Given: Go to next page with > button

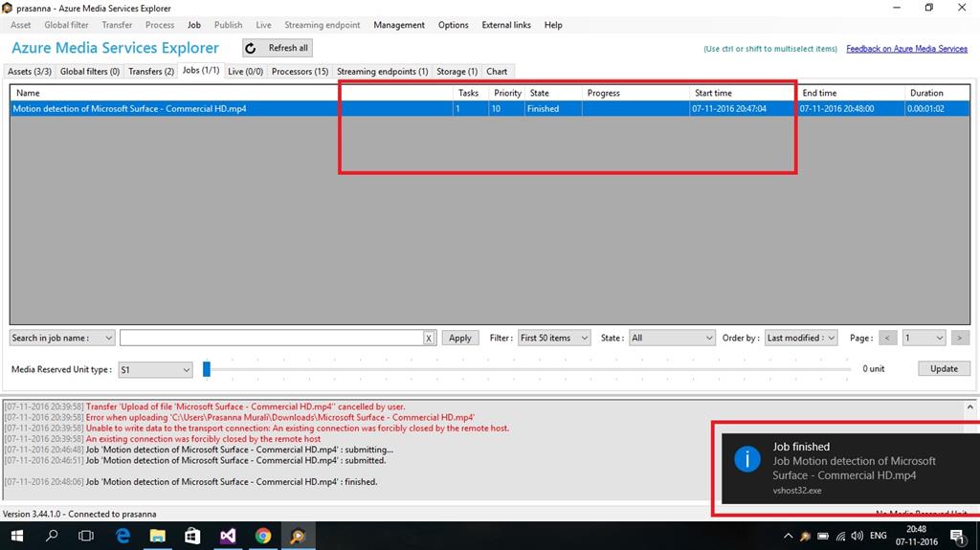Looking at the screenshot, I should [x=960, y=338].
